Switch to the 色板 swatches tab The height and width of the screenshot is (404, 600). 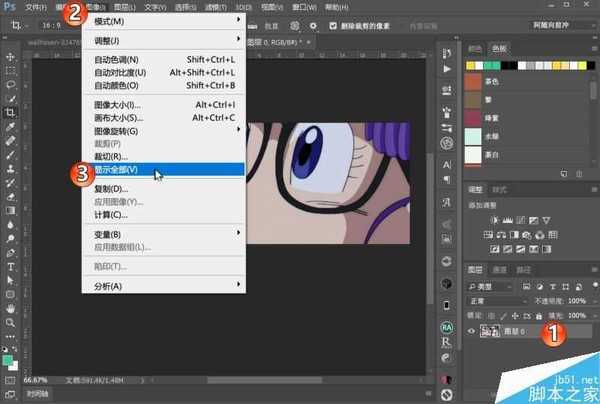(499, 48)
